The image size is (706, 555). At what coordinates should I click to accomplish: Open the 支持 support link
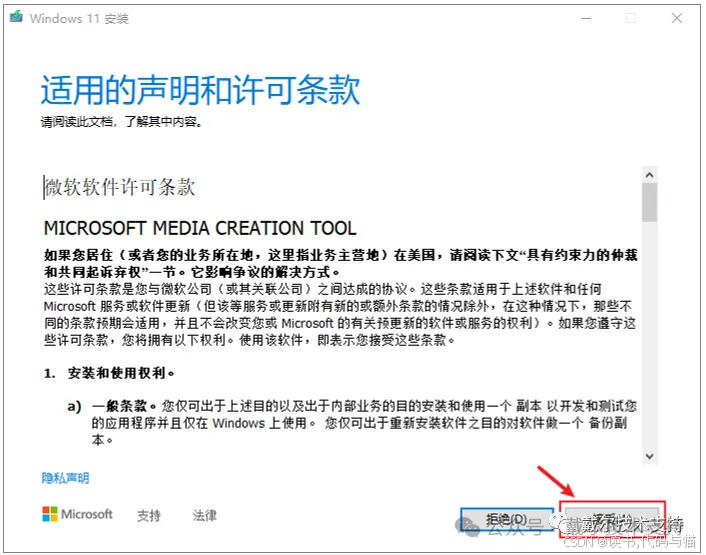pos(149,515)
